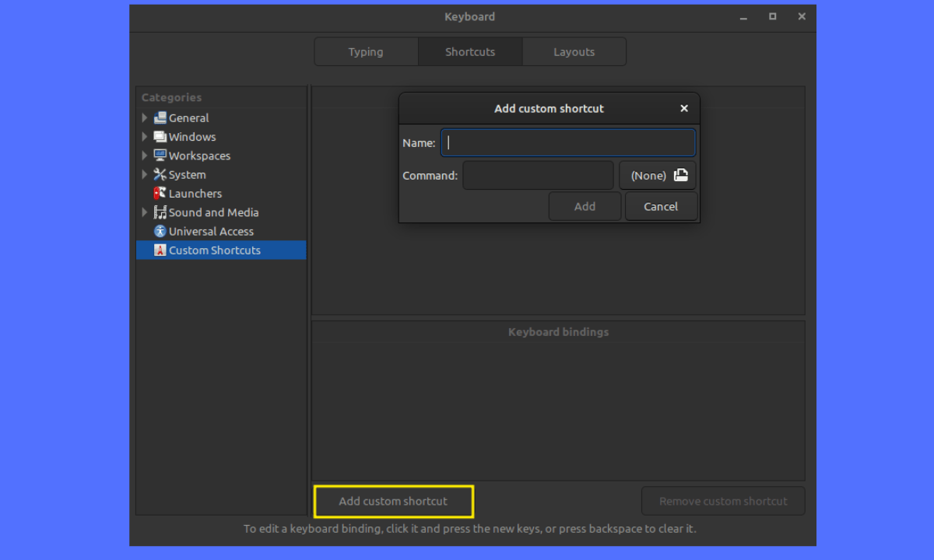Expand the Windows category arrow
The height and width of the screenshot is (560, 934).
pyautogui.click(x=145, y=137)
